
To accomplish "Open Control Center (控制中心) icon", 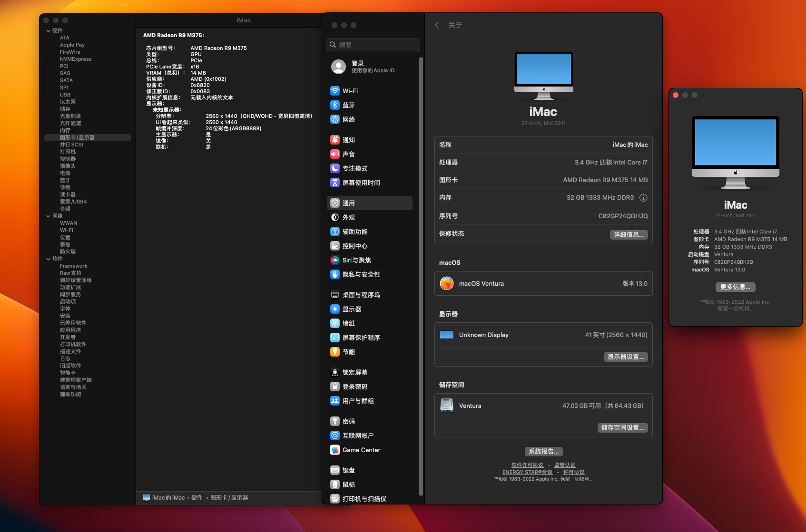I will click(x=335, y=246).
